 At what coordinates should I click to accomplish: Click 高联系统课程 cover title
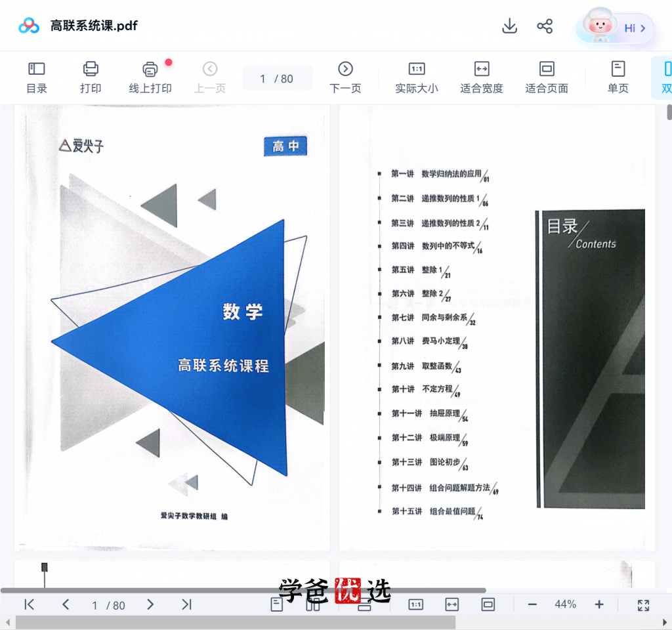(x=223, y=366)
